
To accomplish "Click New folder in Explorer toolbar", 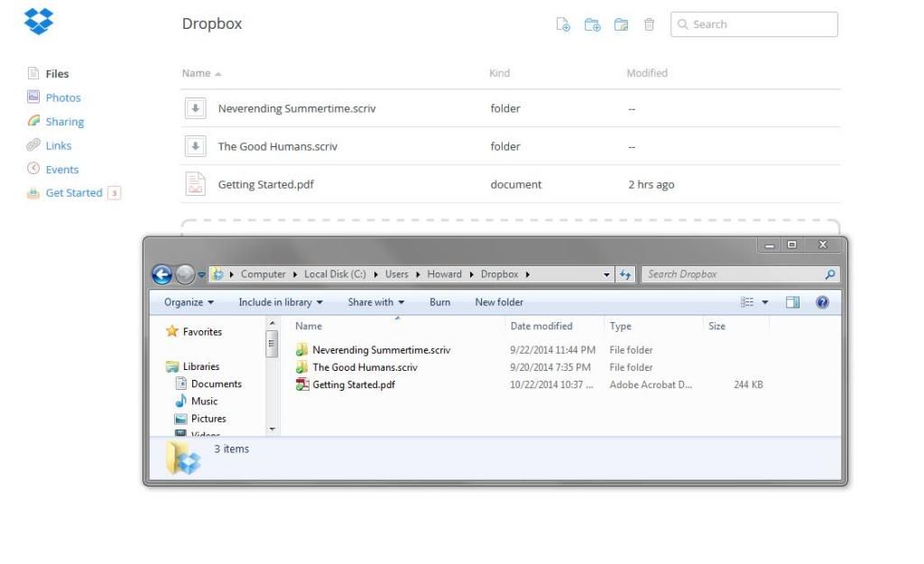I will [499, 302].
